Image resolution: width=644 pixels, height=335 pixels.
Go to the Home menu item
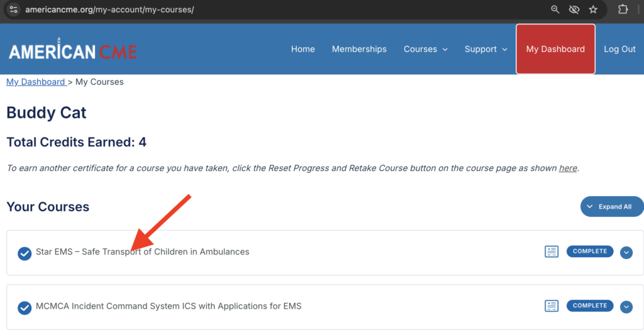tap(303, 49)
